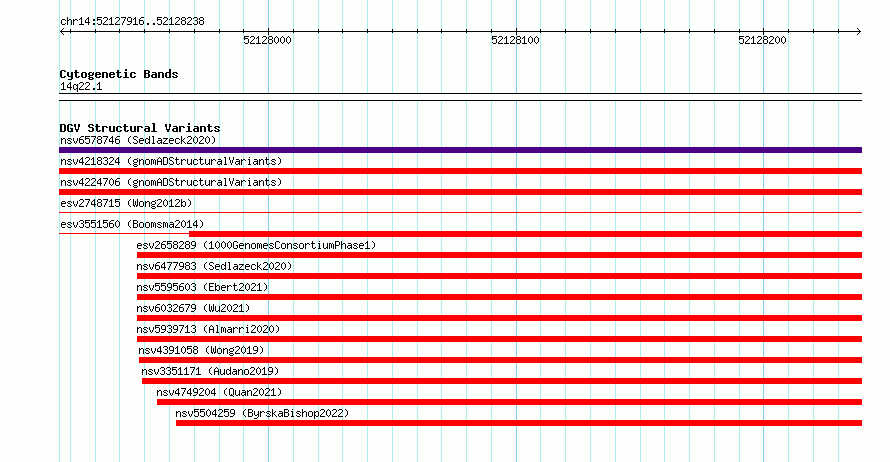Screen dimensions: 890x462
Task: Click the red bar for nsv3351171
Action: pos(502,381)
